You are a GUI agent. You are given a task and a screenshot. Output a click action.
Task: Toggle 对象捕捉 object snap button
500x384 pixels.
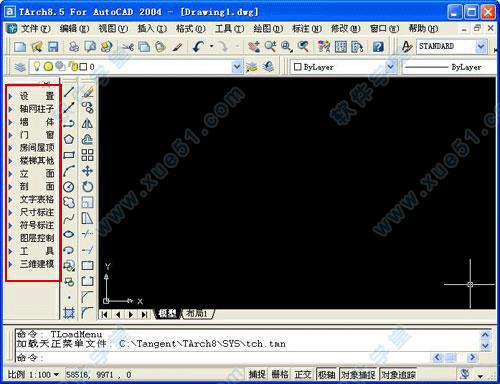click(x=358, y=375)
